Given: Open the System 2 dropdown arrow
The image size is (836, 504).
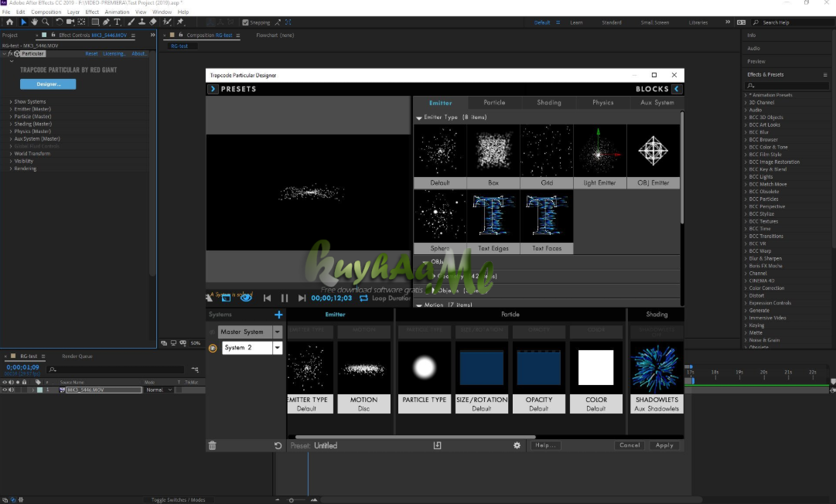Looking at the screenshot, I should pyautogui.click(x=277, y=348).
